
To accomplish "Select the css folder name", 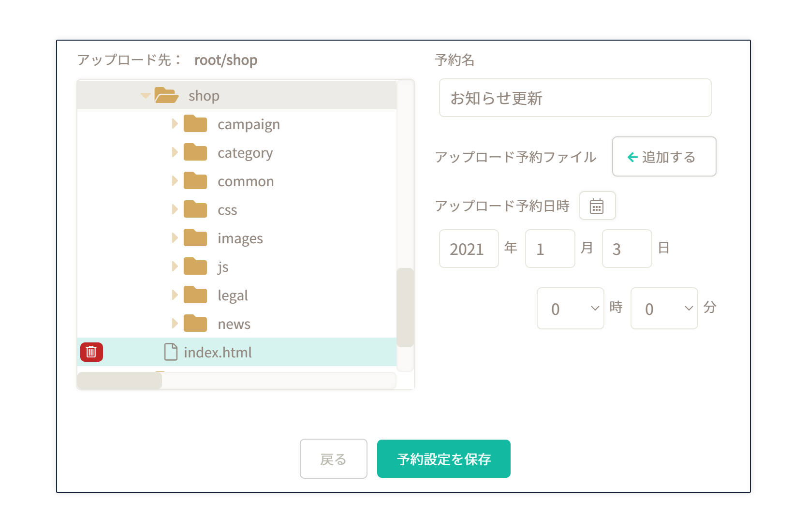I will pyautogui.click(x=227, y=210).
